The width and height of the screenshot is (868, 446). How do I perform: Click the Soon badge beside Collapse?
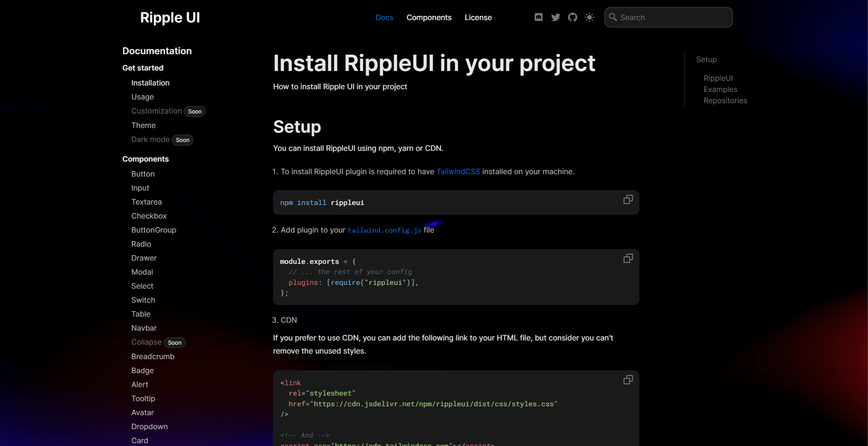pos(174,342)
